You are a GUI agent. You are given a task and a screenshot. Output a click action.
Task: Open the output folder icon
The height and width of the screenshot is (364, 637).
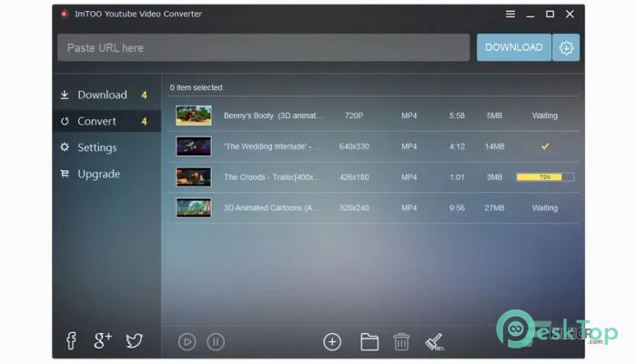tap(369, 342)
